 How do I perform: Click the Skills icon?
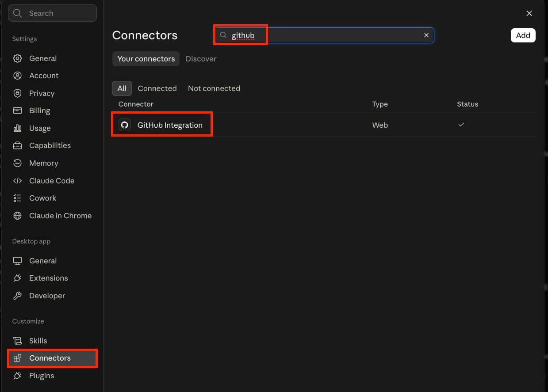pos(17,341)
